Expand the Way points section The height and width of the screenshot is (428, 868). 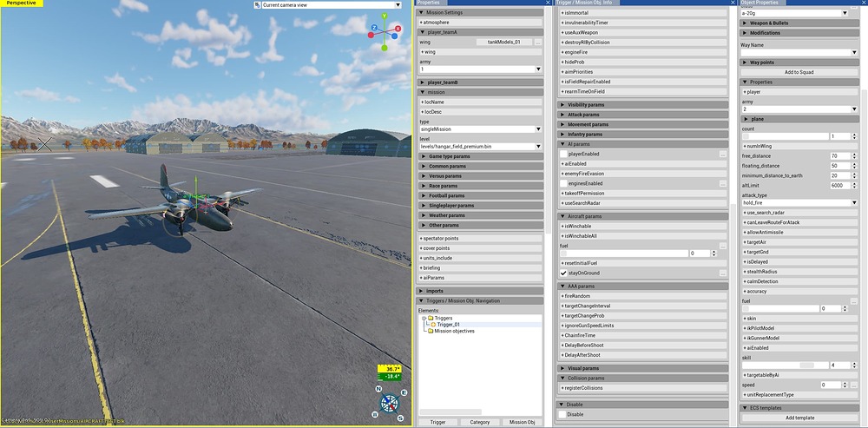(x=799, y=63)
